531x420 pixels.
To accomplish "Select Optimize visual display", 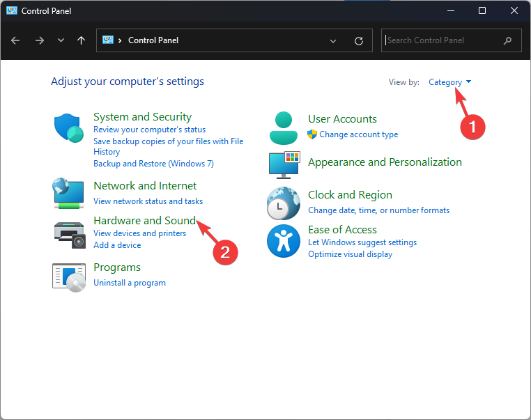I will (x=350, y=254).
